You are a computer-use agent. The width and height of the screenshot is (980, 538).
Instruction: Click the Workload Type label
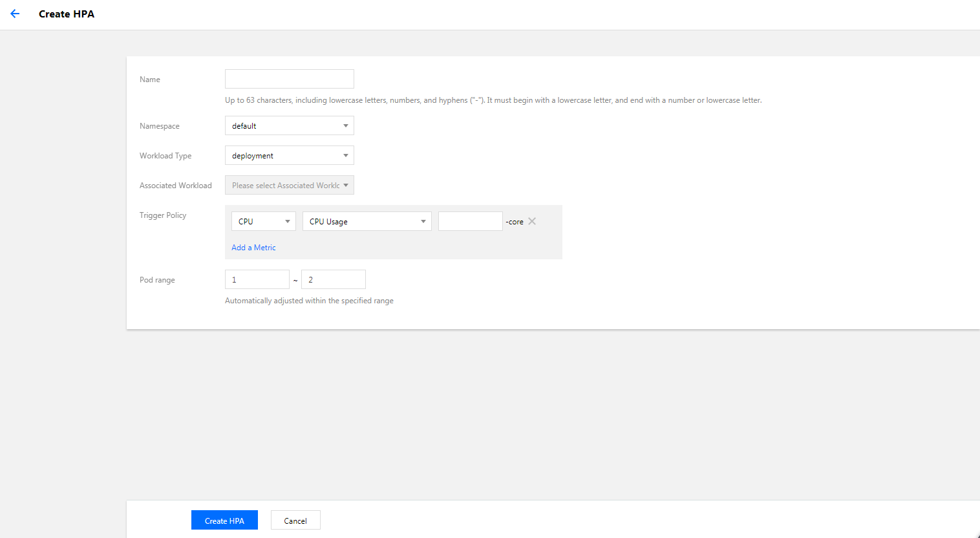(165, 156)
